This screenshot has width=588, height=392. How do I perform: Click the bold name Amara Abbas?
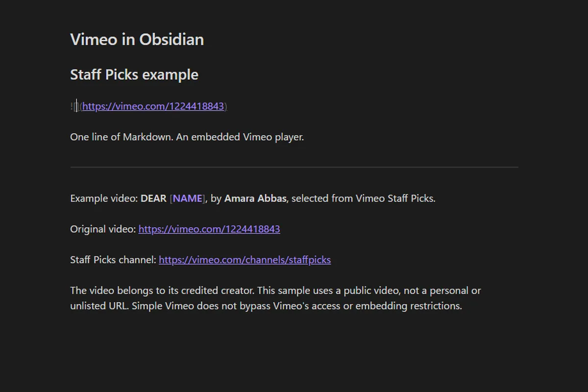click(256, 198)
